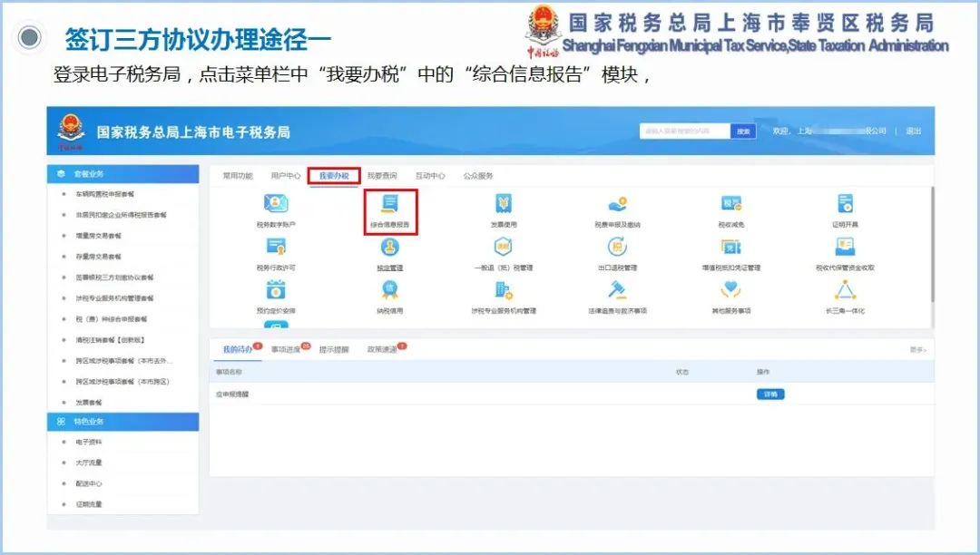Open 税（费）种综合申报套餐 in the sidebar
Screen dimensions: 980x555
point(112,319)
